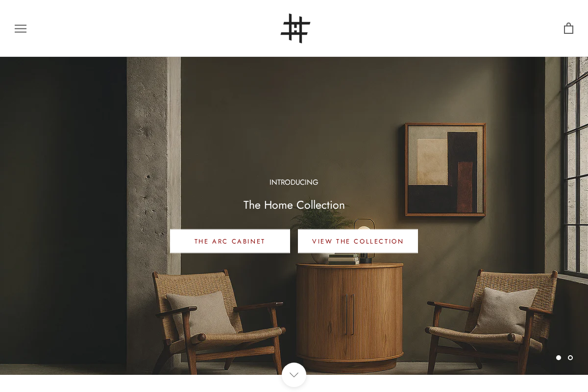The image size is (588, 392).
Task: Switch to the second slideshow dot
Action: (570, 358)
